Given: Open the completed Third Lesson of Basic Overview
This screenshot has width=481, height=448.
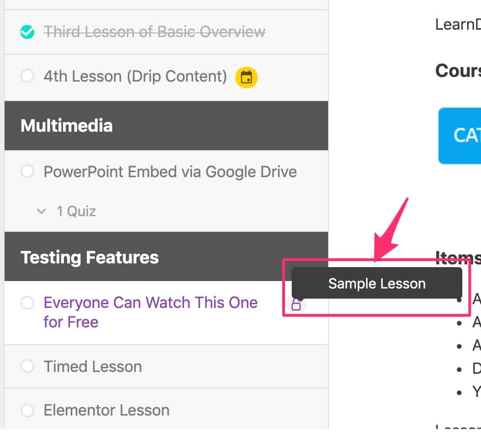Looking at the screenshot, I should tap(153, 32).
